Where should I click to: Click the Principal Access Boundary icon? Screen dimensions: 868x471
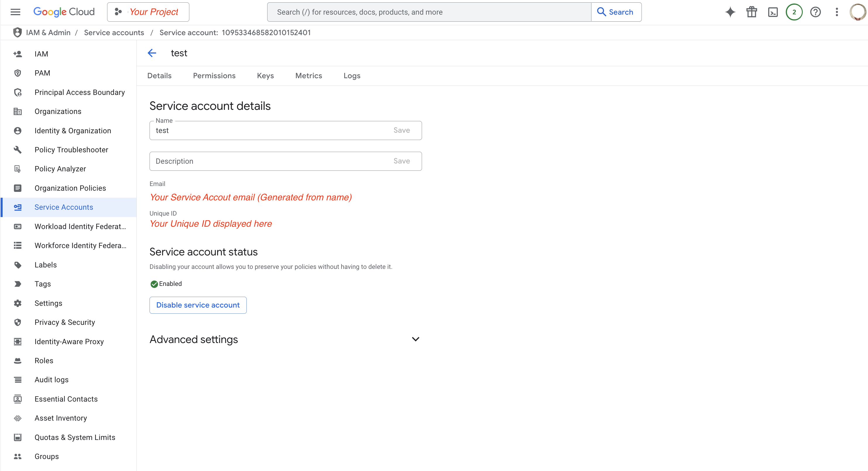pyautogui.click(x=18, y=92)
